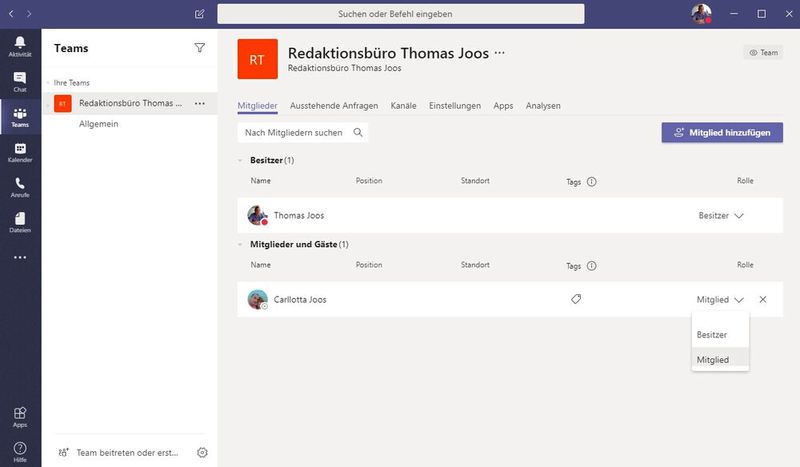
Task: Open the Kalender view
Action: click(x=20, y=152)
